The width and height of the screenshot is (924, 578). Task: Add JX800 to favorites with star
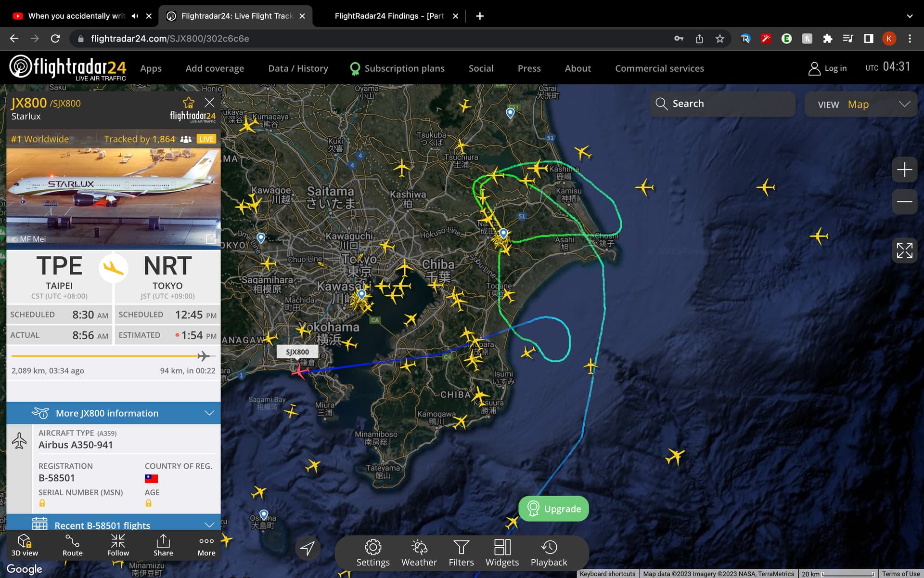(x=188, y=103)
